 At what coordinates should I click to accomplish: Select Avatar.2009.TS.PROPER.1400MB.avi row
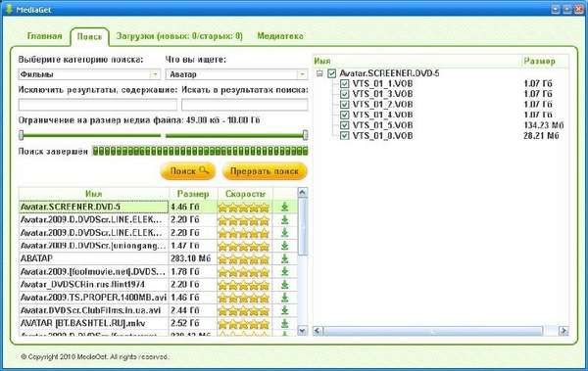(158, 298)
